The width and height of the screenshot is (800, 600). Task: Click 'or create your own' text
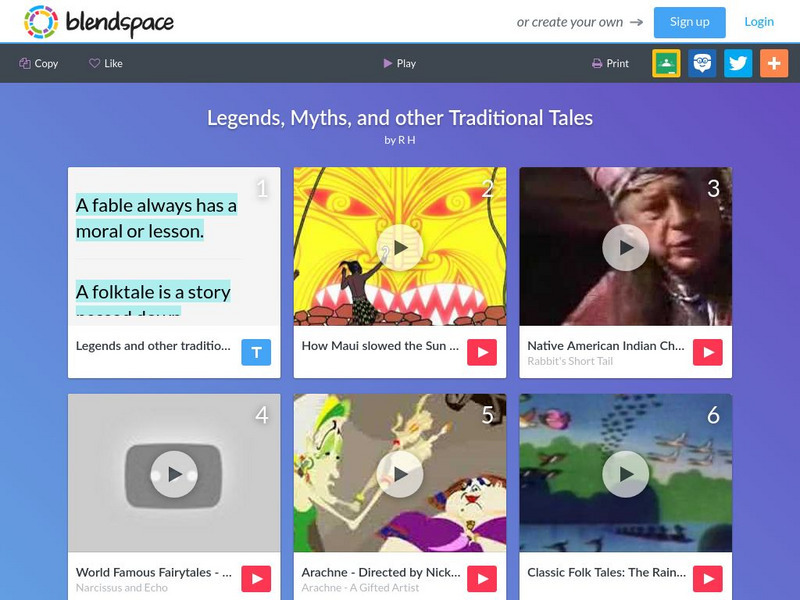[x=569, y=22]
